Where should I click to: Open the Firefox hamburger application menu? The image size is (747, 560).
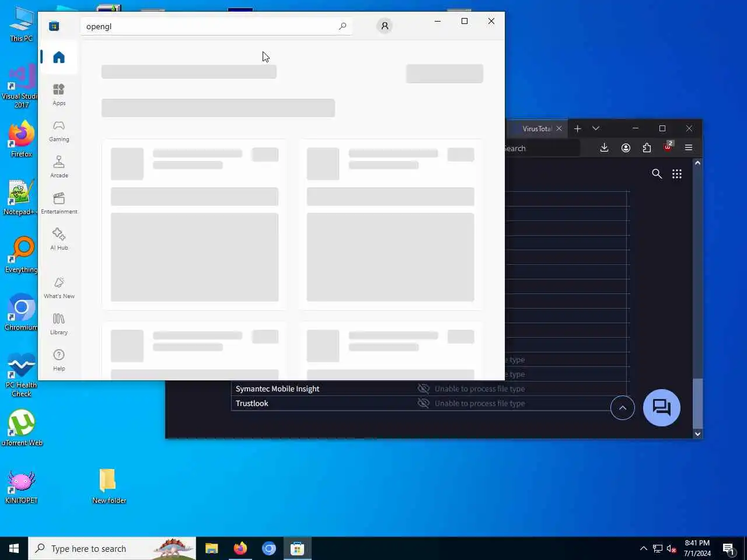point(689,148)
